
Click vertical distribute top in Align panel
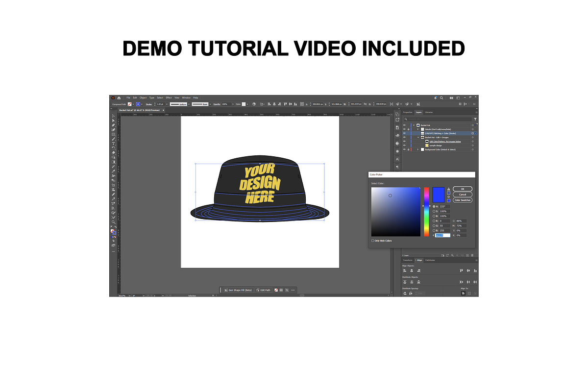coord(405,282)
